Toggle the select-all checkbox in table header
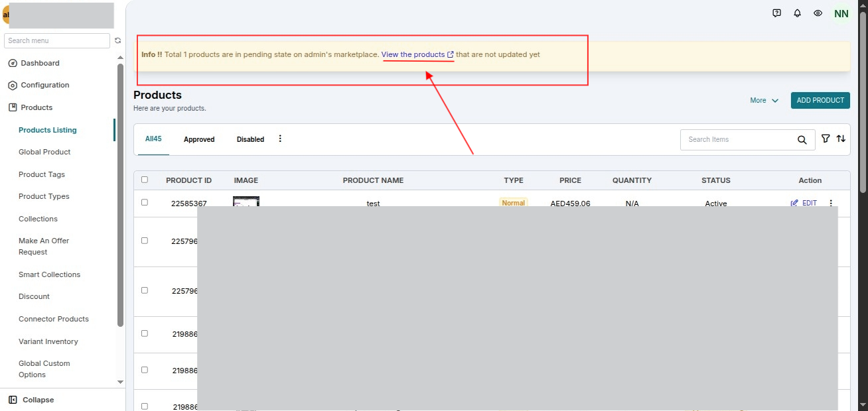868x411 pixels. pyautogui.click(x=145, y=180)
